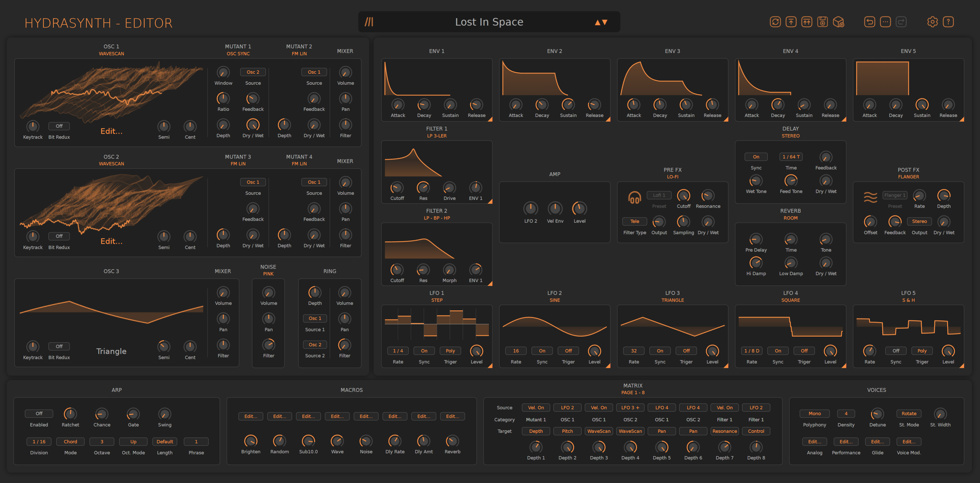The image size is (980, 483).
Task: Open Mutant 1 Source Osc 2 dropdown
Action: (252, 72)
